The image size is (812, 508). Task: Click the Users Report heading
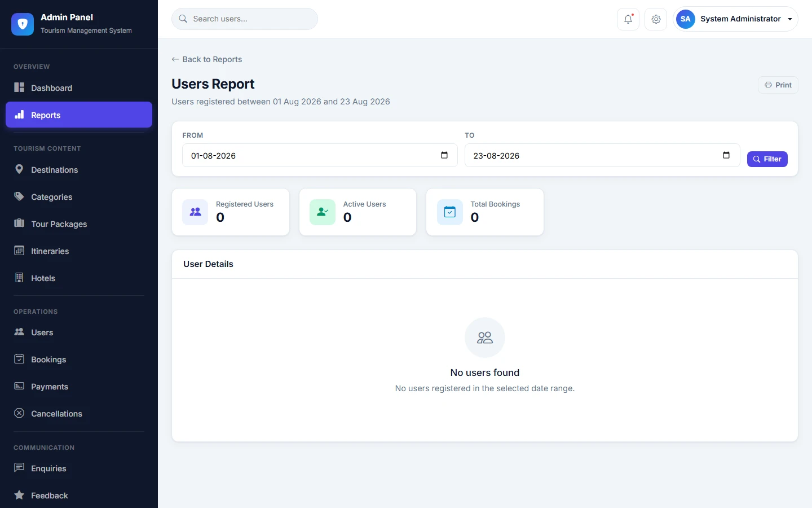point(213,84)
